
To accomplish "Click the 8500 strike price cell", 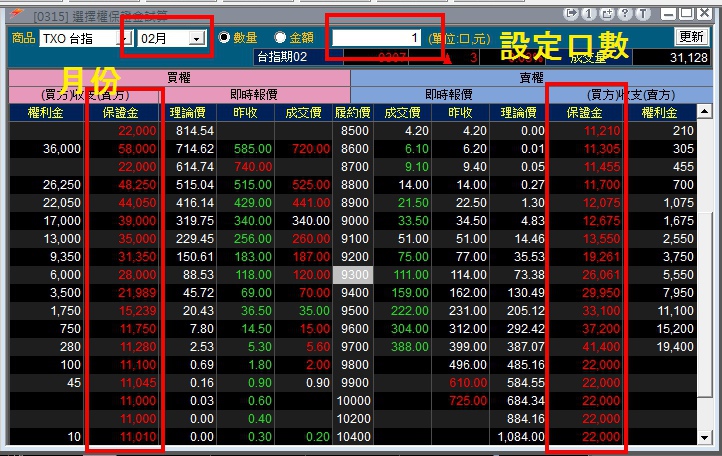I will [x=355, y=131].
